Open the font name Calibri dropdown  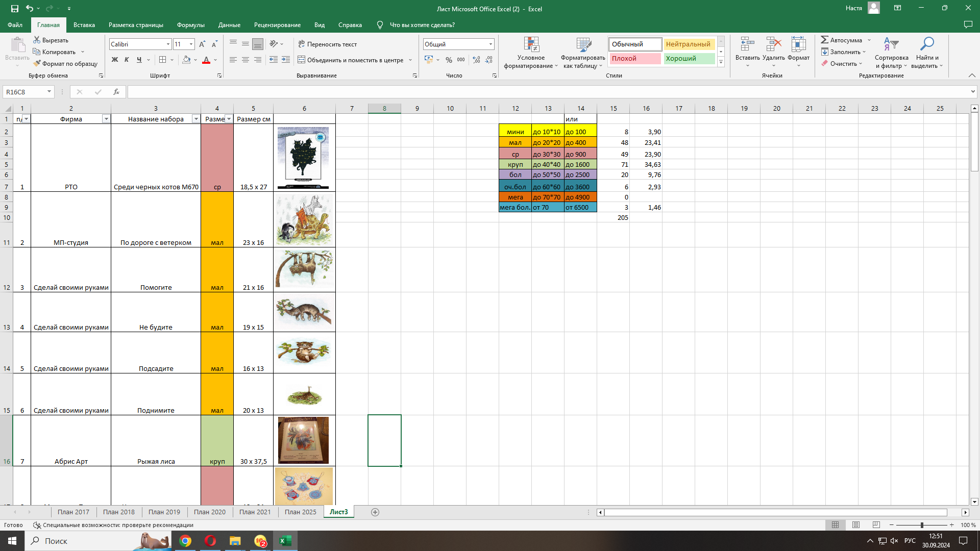168,44
